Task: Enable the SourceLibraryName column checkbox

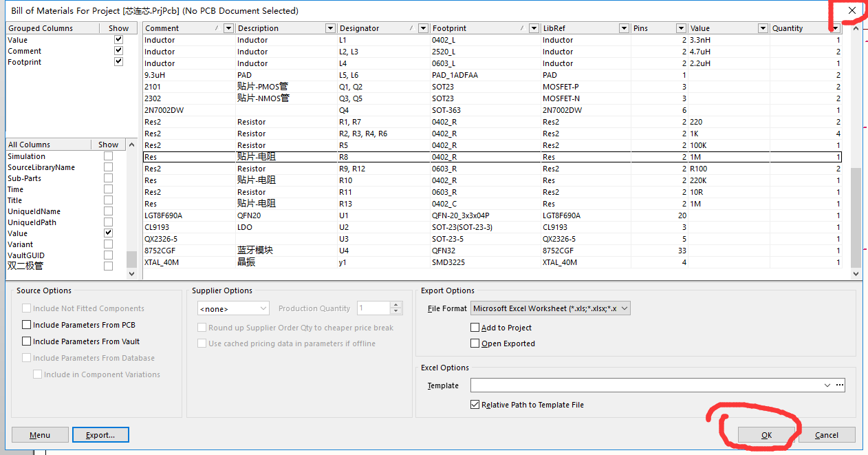Action: pyautogui.click(x=108, y=167)
